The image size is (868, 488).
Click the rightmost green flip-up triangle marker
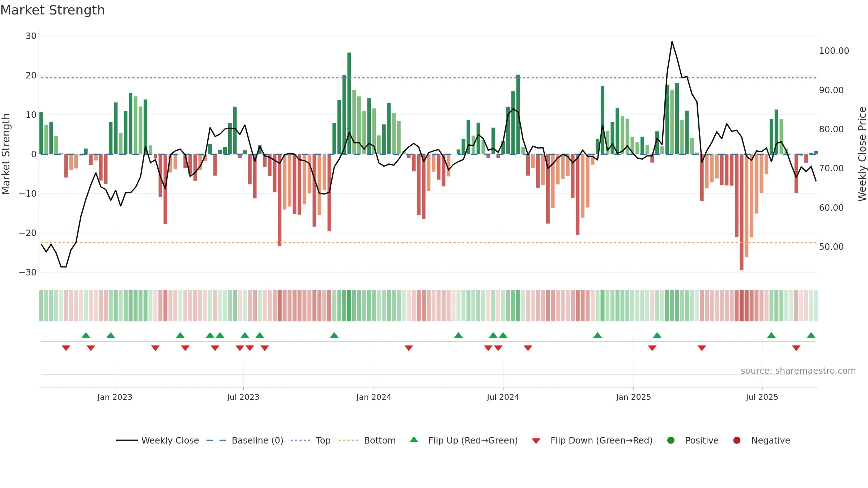point(811,335)
